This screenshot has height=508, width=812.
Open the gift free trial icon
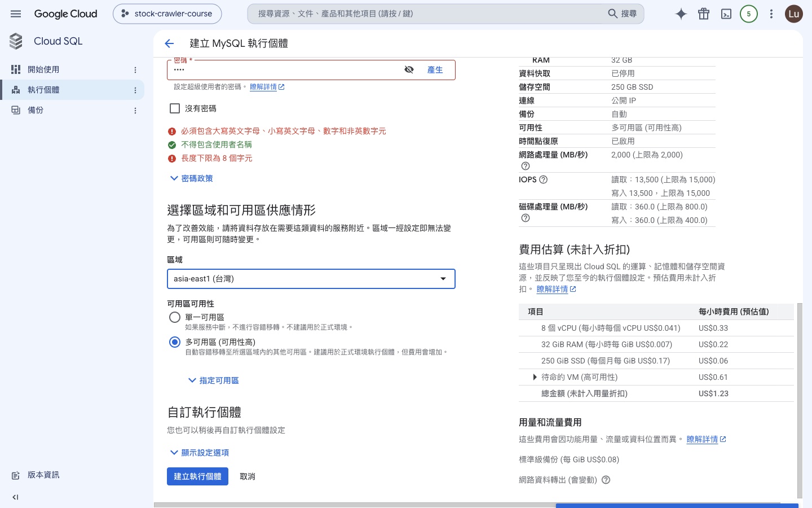tap(704, 14)
